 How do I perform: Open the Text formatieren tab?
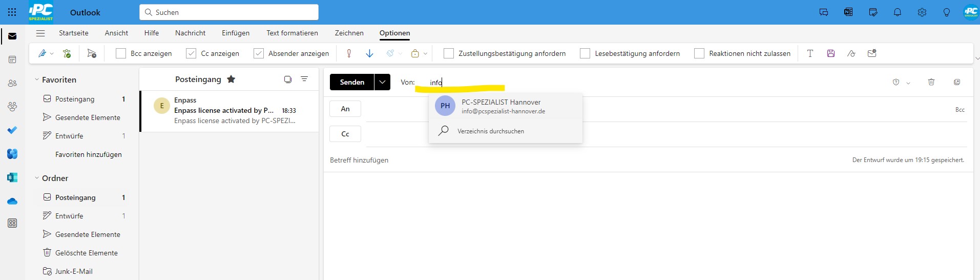[x=292, y=33]
